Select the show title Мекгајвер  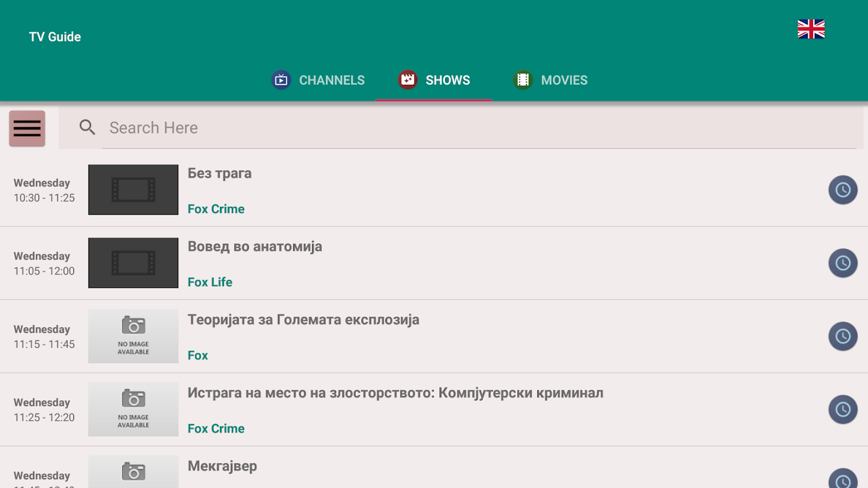pos(222,467)
